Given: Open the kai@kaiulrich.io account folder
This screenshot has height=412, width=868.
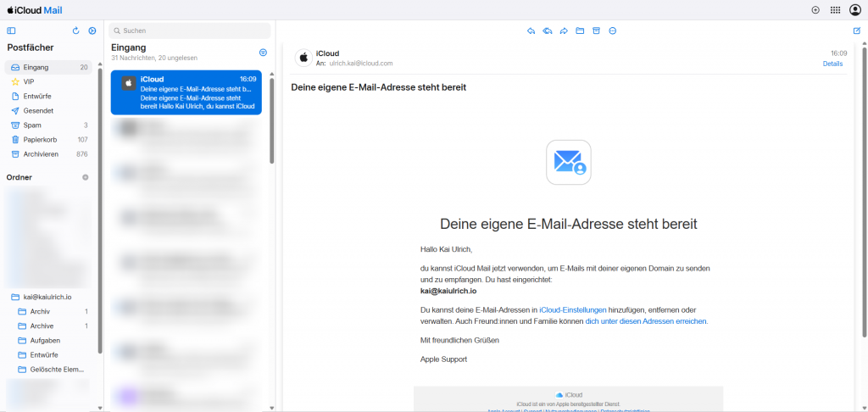Looking at the screenshot, I should 47,297.
